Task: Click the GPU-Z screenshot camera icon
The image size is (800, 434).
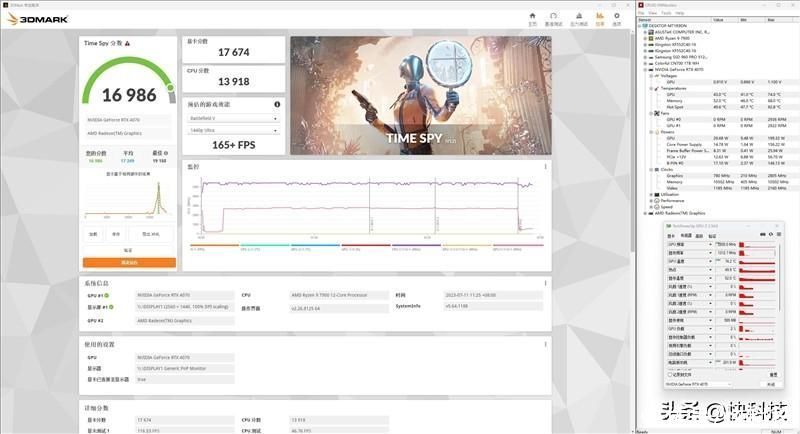Action: point(763,235)
